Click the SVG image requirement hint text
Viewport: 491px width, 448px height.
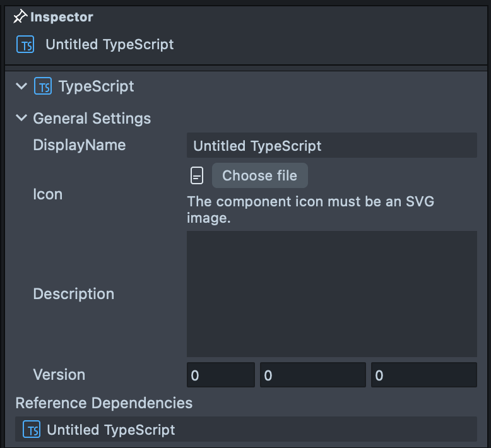coord(311,210)
